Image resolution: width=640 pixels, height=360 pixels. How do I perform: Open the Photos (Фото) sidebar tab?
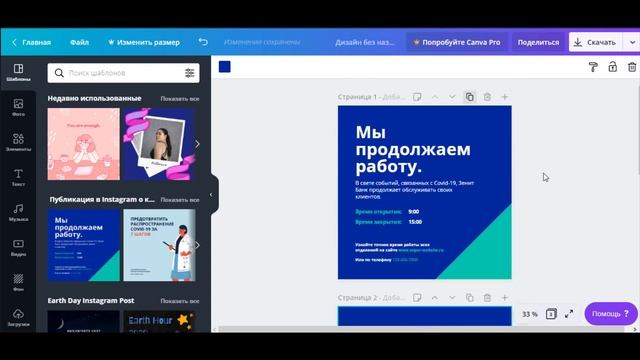pos(18,108)
